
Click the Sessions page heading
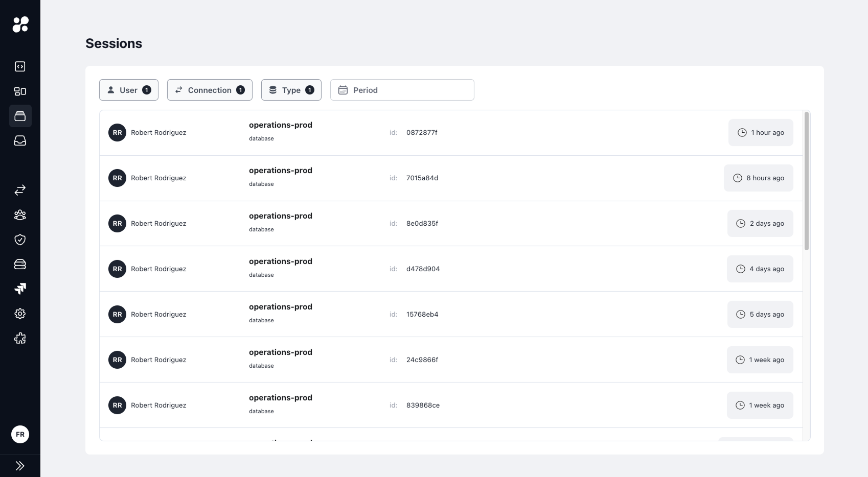[x=114, y=43]
